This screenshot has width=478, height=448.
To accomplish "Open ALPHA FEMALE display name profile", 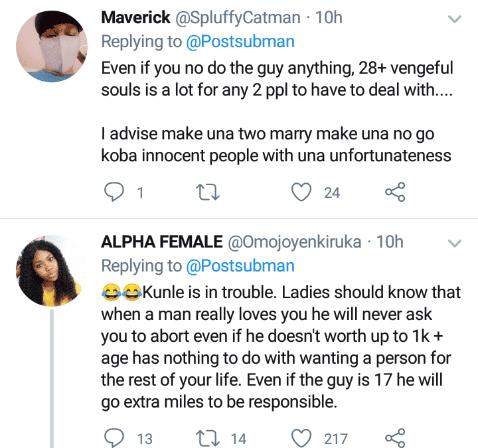I will point(161,242).
